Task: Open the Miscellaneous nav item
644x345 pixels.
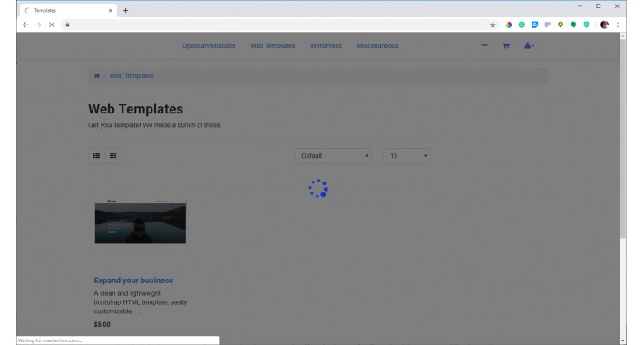Action: (x=377, y=45)
